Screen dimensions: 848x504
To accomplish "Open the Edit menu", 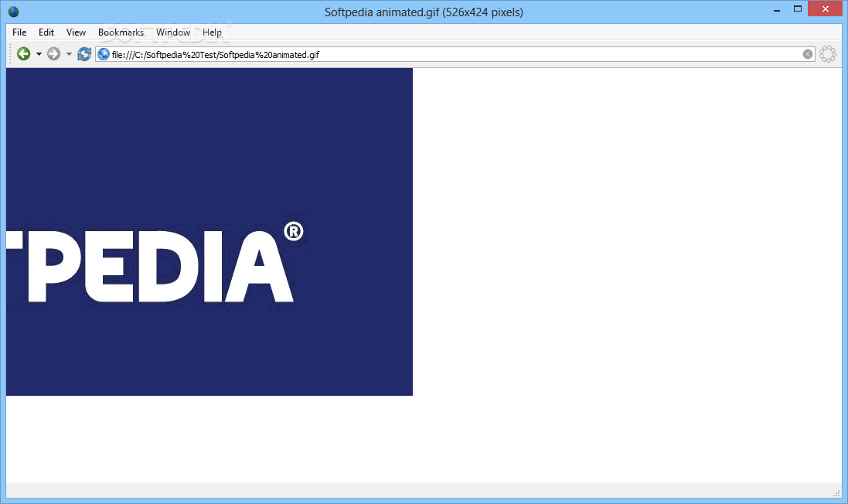I will [46, 32].
